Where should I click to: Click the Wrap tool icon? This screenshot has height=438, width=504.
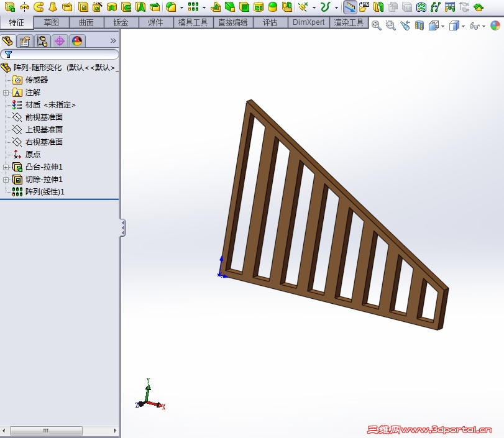pos(259,7)
